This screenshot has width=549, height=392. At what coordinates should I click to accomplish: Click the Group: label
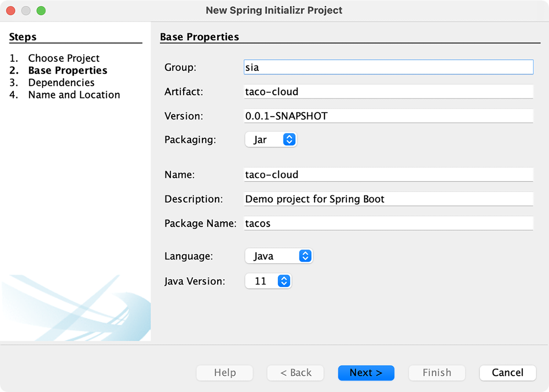pyautogui.click(x=180, y=67)
